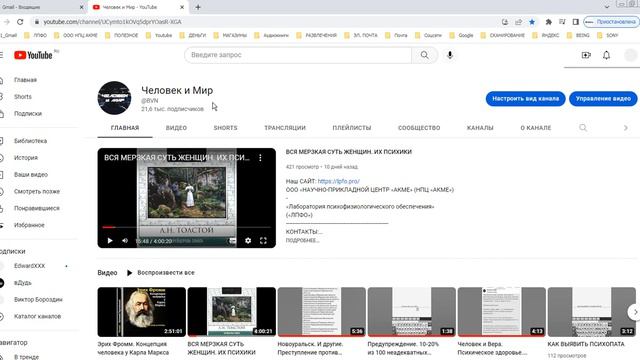This screenshot has width=640, height=360.
Task: Click Настроить вид канала button
Action: click(525, 98)
